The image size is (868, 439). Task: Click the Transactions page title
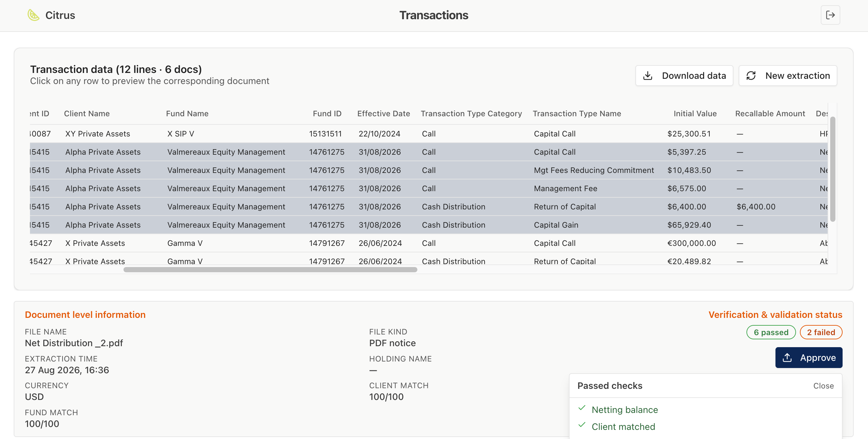click(x=434, y=15)
